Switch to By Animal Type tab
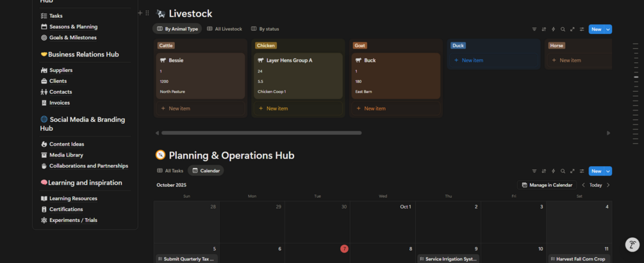The image size is (644, 263). click(177, 29)
